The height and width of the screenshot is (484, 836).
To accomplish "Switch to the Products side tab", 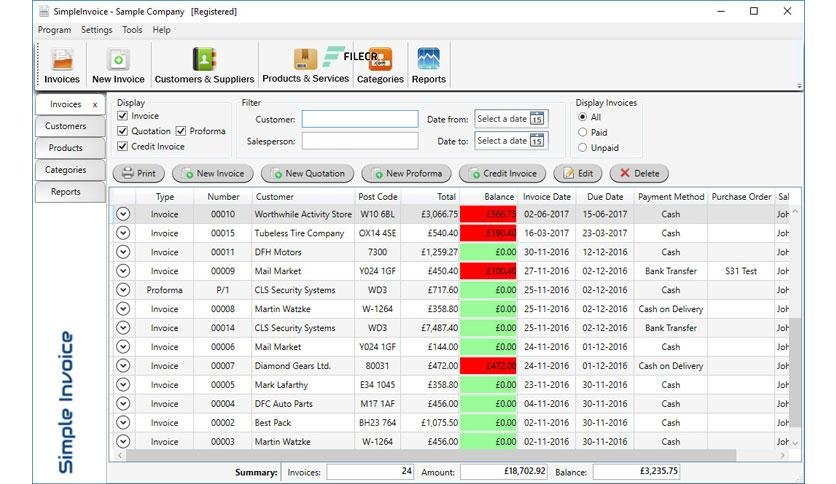I will pyautogui.click(x=70, y=148).
